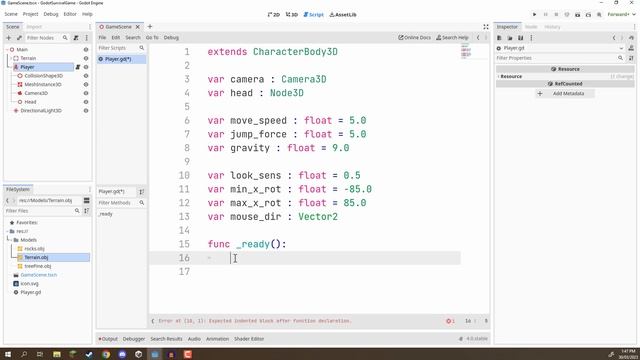Toggle visibility of DirectionalLight3D node

[x=86, y=111]
